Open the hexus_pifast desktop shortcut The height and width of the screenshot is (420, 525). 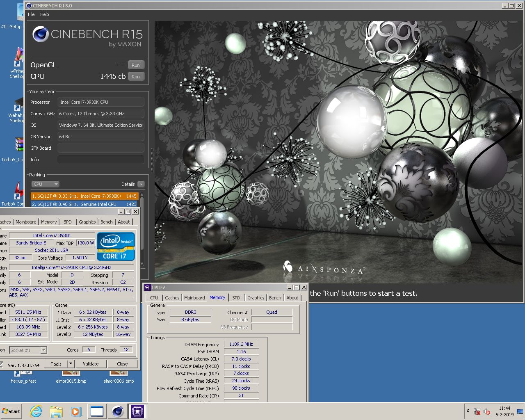(23, 377)
